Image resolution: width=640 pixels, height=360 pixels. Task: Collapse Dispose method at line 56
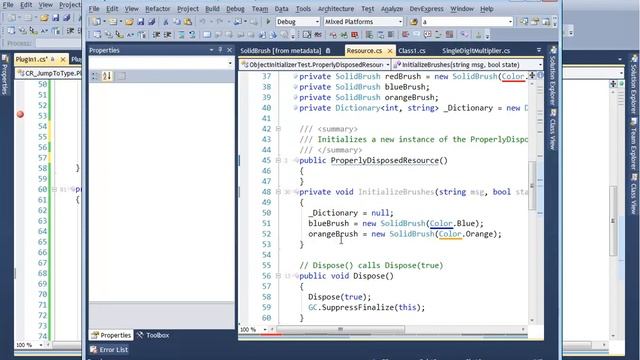click(x=278, y=276)
